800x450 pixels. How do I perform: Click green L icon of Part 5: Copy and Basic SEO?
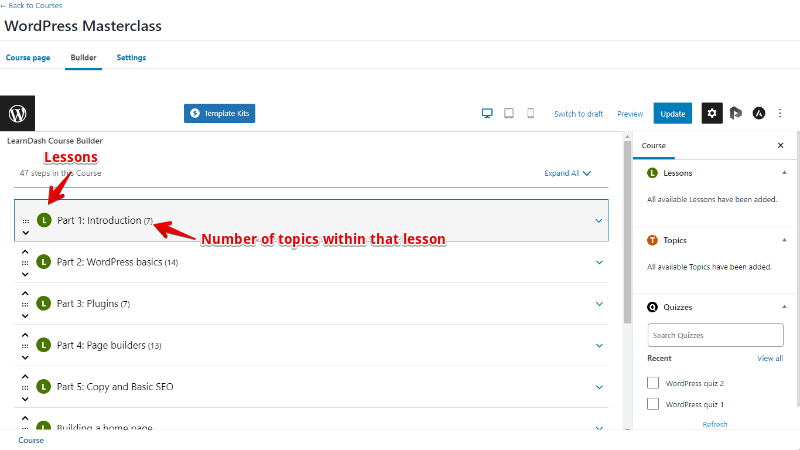click(44, 387)
